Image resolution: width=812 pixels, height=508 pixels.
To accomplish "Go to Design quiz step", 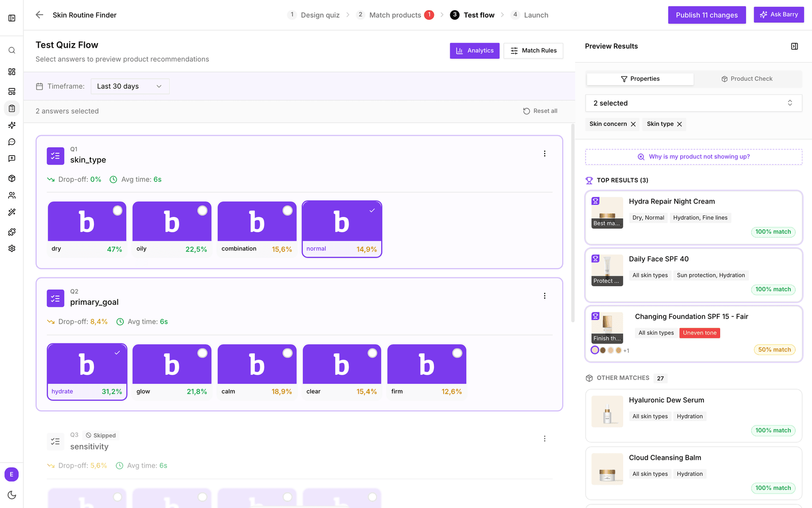I will pos(314,15).
